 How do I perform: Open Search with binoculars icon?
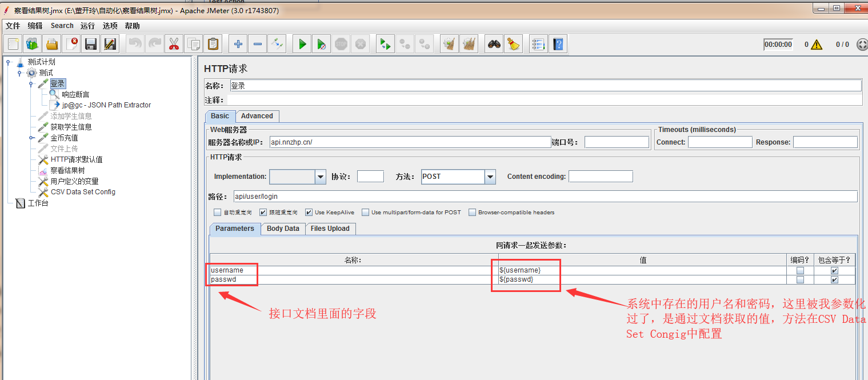pos(494,44)
